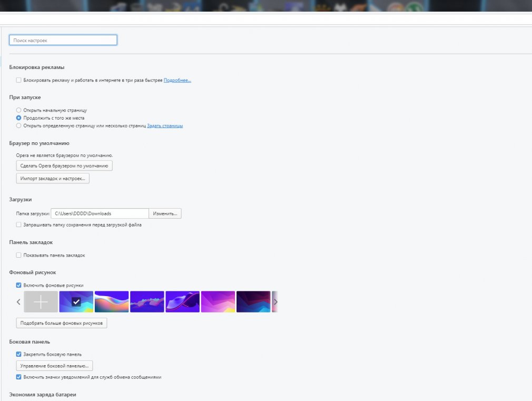Open the Задать страницы link
The image size is (532, 401).
(x=165, y=125)
